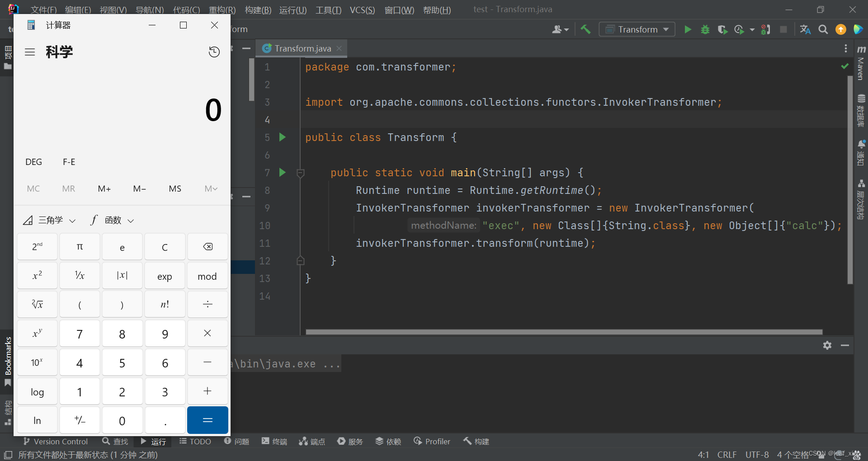Open calculator history clock icon
This screenshot has height=461, width=868.
(214, 52)
